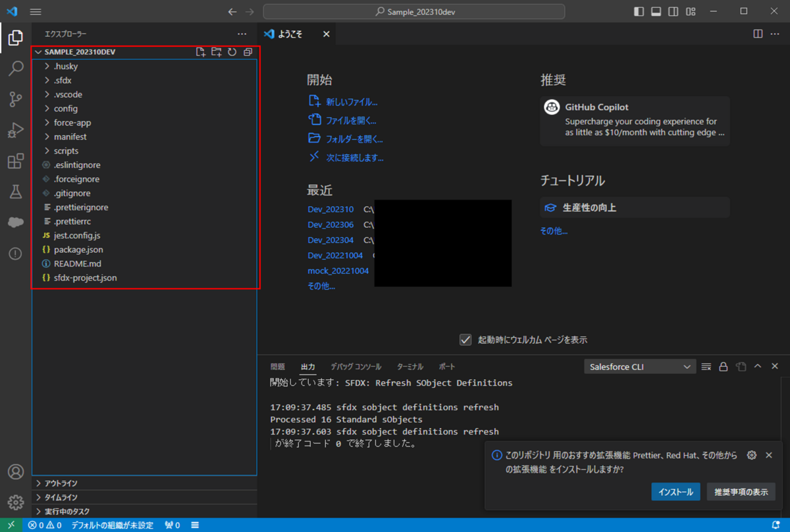
Task: Open the Testing beaker view
Action: pyautogui.click(x=16, y=192)
